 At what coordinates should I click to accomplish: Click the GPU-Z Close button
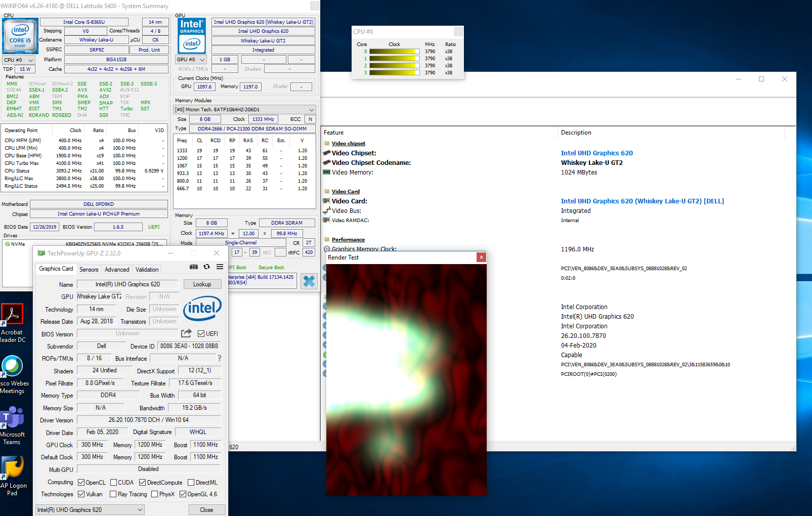pyautogui.click(x=206, y=509)
